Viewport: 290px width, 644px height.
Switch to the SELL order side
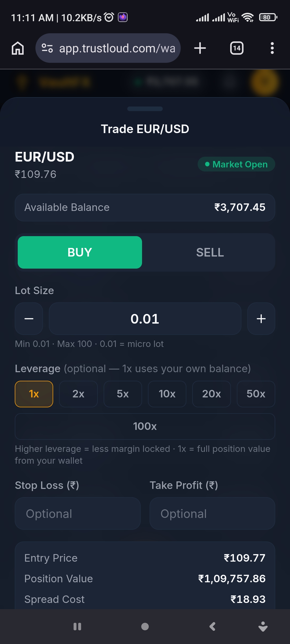pos(210,252)
